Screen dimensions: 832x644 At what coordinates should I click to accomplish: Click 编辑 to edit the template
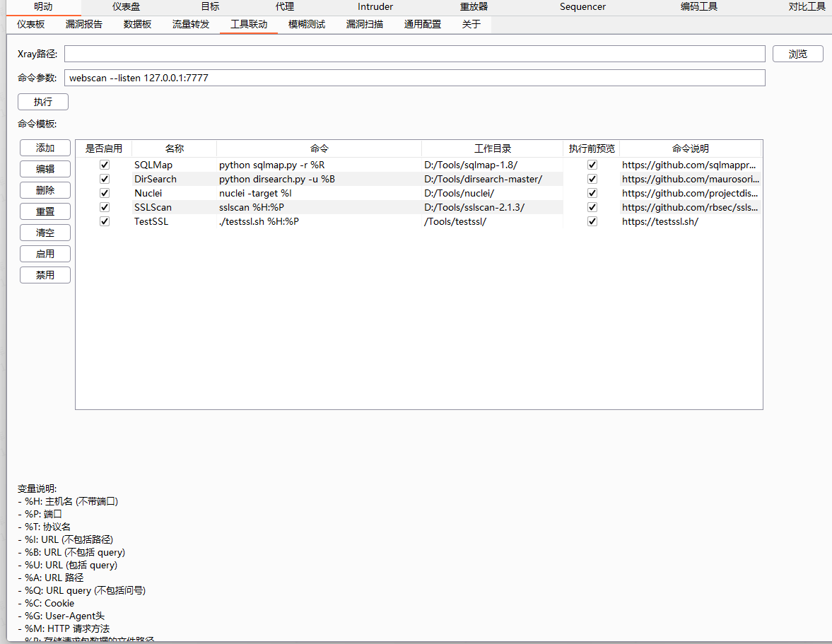pyautogui.click(x=45, y=169)
